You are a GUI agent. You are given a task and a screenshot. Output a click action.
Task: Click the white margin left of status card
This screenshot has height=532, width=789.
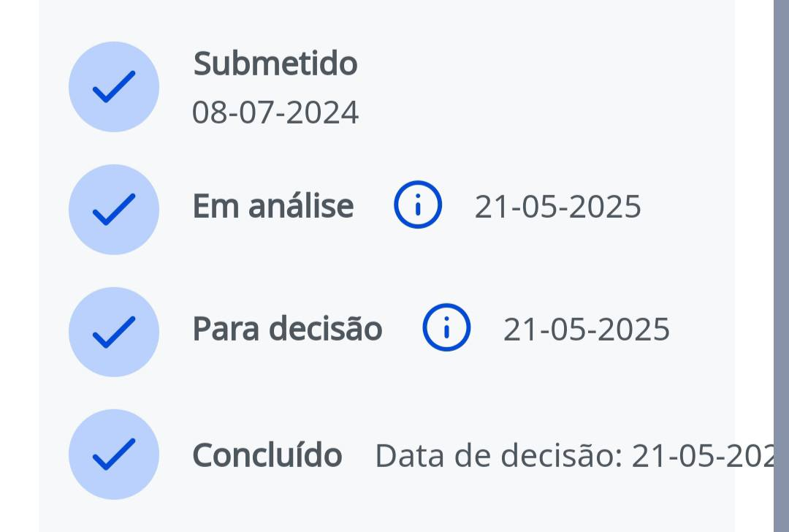click(x=19, y=266)
